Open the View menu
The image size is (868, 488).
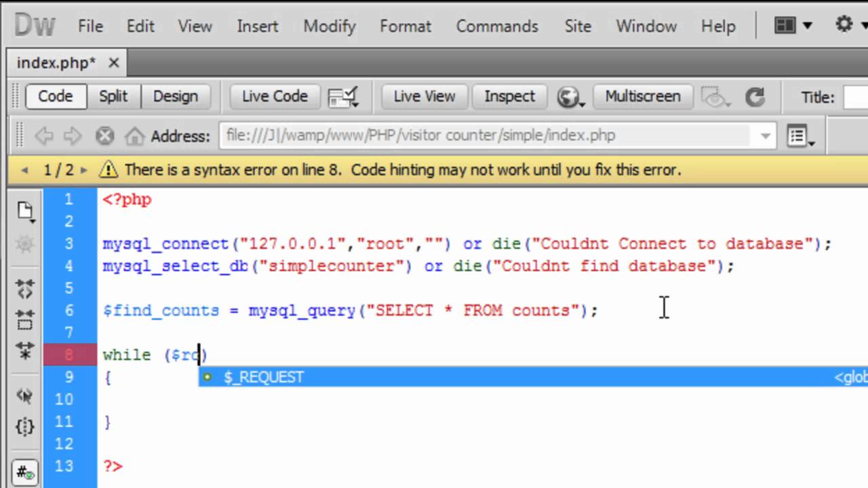195,26
